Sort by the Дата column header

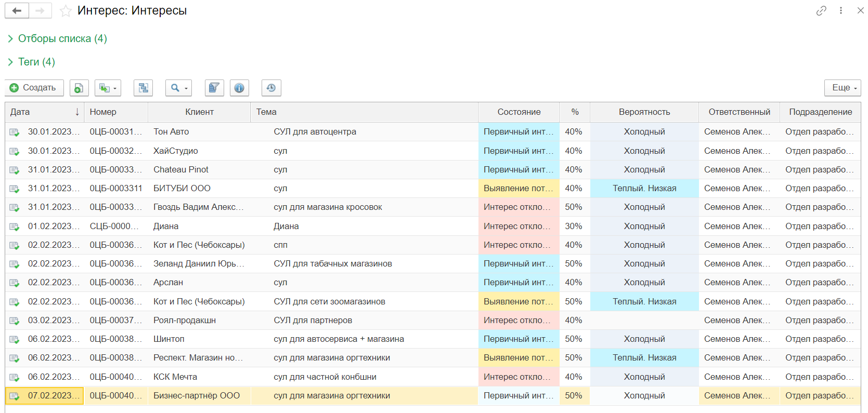tap(45, 112)
